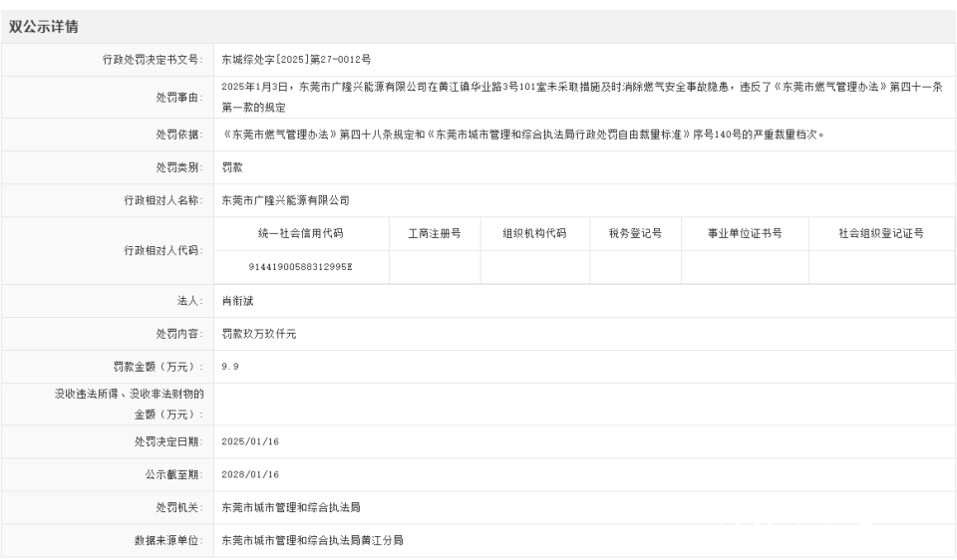Select the penalty type value 罚款
Screen dimensions: 957x560
pos(232,167)
